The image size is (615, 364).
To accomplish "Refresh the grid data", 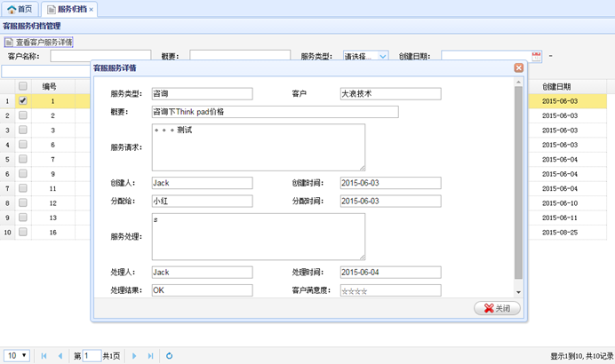I will pyautogui.click(x=169, y=356).
